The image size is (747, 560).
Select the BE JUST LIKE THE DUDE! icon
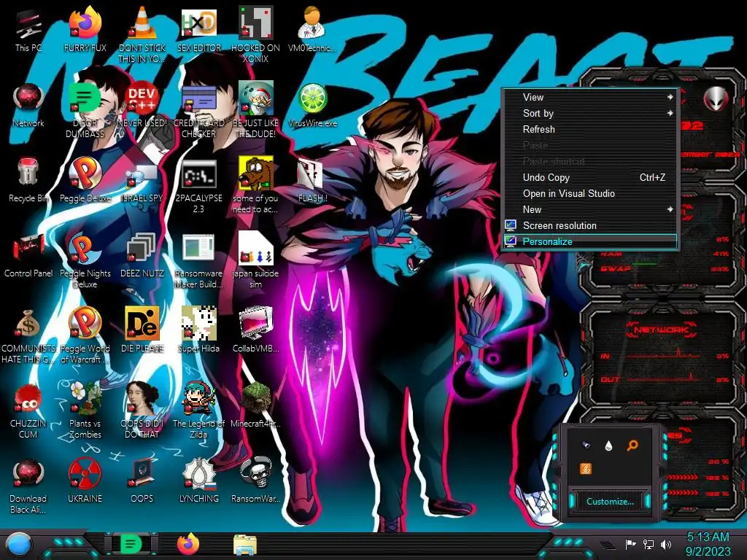click(x=256, y=111)
